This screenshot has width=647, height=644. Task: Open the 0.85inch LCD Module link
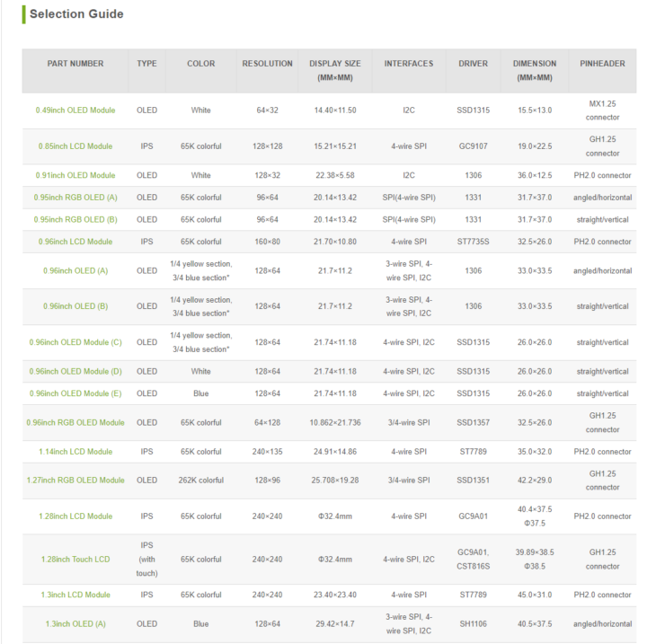coord(75,146)
